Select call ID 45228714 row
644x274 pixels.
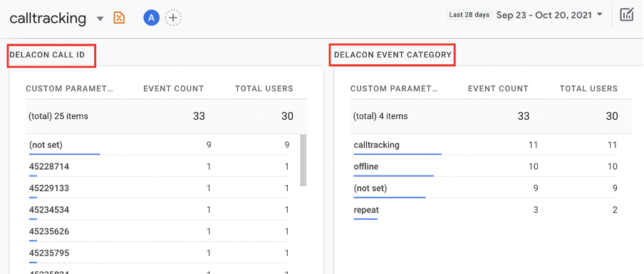tap(160, 167)
